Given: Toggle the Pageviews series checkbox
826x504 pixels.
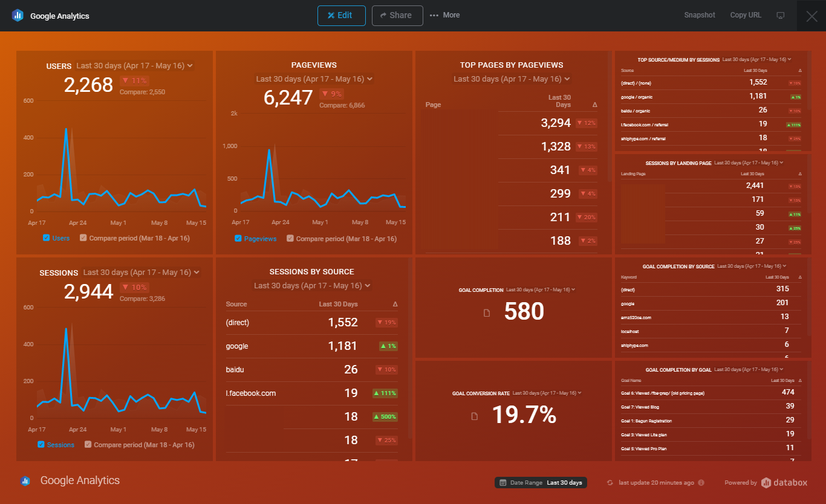Looking at the screenshot, I should pyautogui.click(x=238, y=239).
